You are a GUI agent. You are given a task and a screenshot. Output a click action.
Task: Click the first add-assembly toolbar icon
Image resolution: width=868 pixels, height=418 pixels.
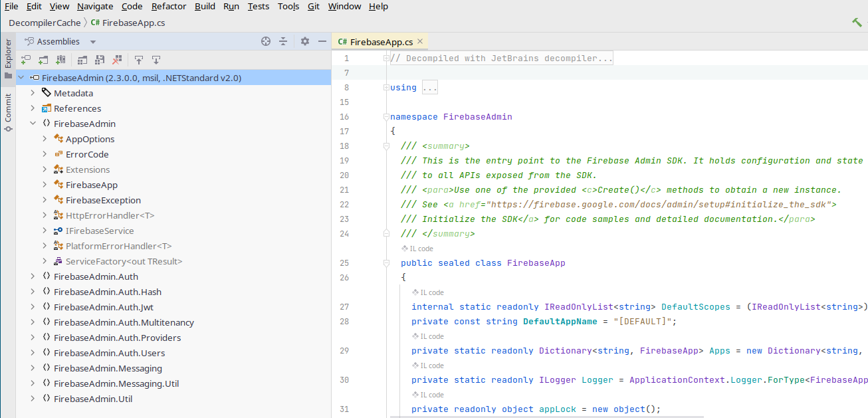(x=26, y=60)
